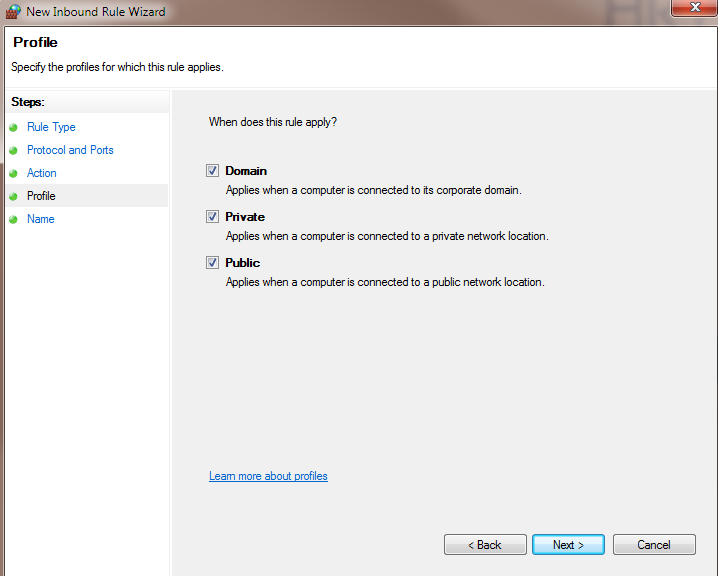The width and height of the screenshot is (718, 576).
Task: Click the green bullet next to Action
Action: tap(14, 174)
